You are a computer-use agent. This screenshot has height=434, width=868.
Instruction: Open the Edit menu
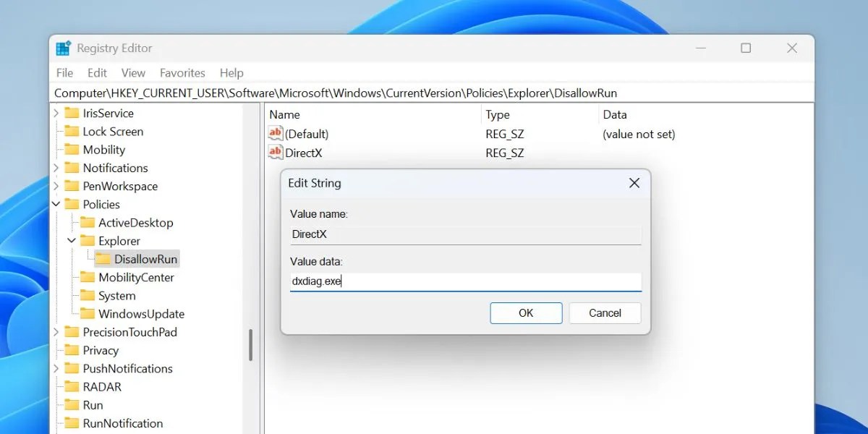pos(96,72)
